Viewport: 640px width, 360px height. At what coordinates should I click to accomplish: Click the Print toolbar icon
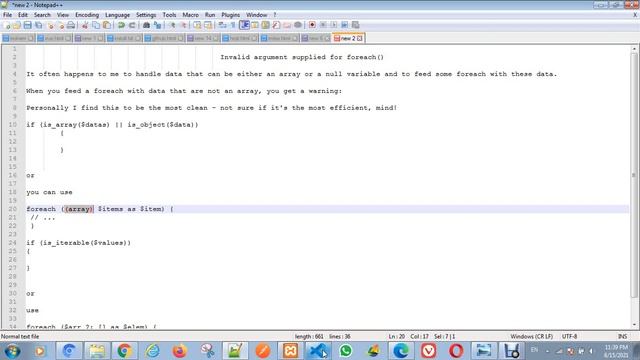[71, 25]
